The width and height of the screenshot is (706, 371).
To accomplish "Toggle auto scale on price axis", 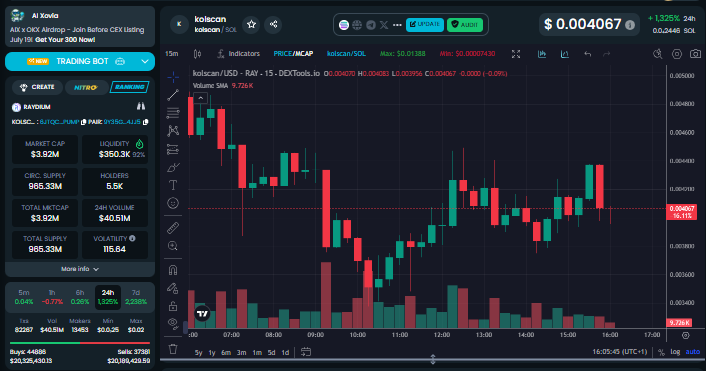I will (692, 352).
